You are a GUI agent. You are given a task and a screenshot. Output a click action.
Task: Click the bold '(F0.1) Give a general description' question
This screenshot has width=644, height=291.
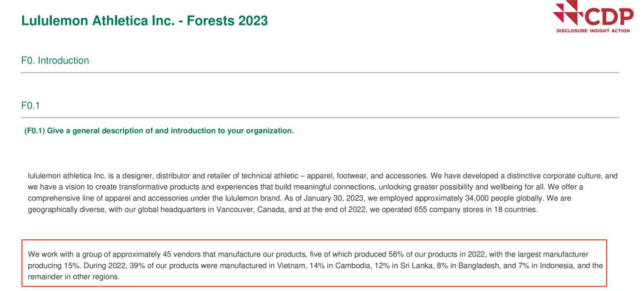coord(159,131)
